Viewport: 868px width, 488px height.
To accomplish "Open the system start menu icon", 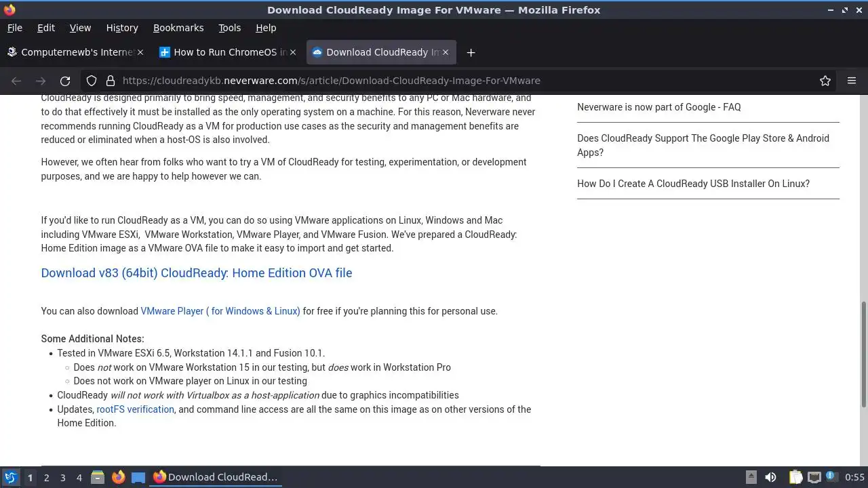I will [x=10, y=477].
